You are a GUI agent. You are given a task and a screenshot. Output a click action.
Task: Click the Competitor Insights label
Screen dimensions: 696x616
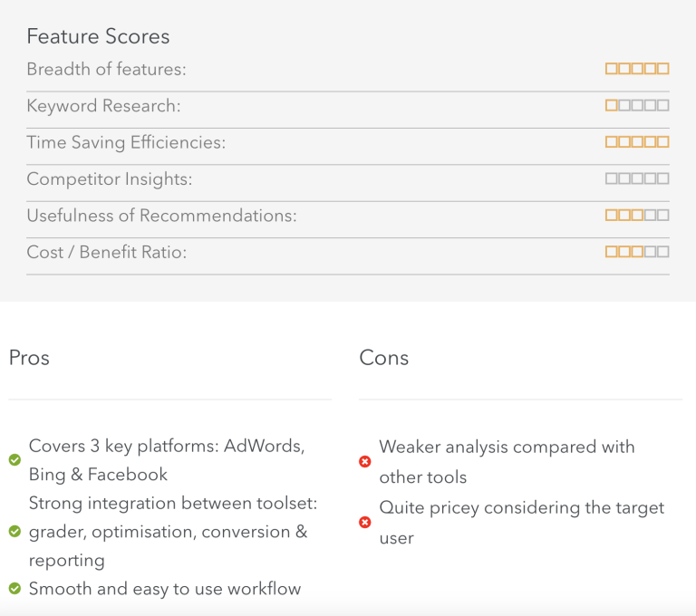coord(110,179)
